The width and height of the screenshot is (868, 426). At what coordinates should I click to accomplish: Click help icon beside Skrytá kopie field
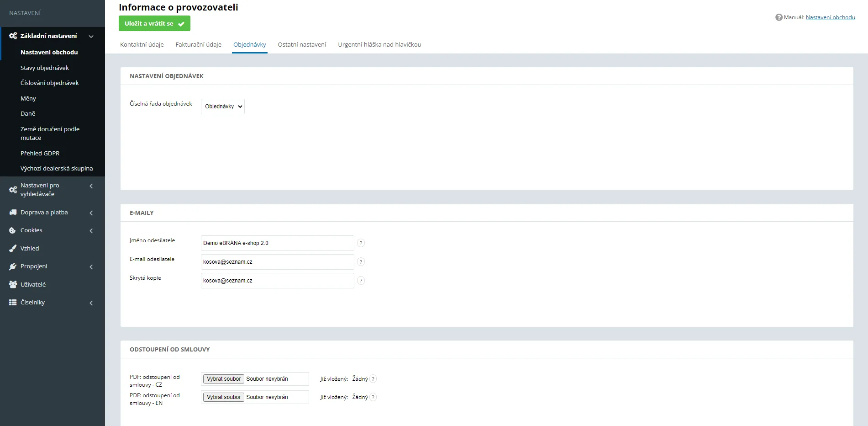[361, 281]
